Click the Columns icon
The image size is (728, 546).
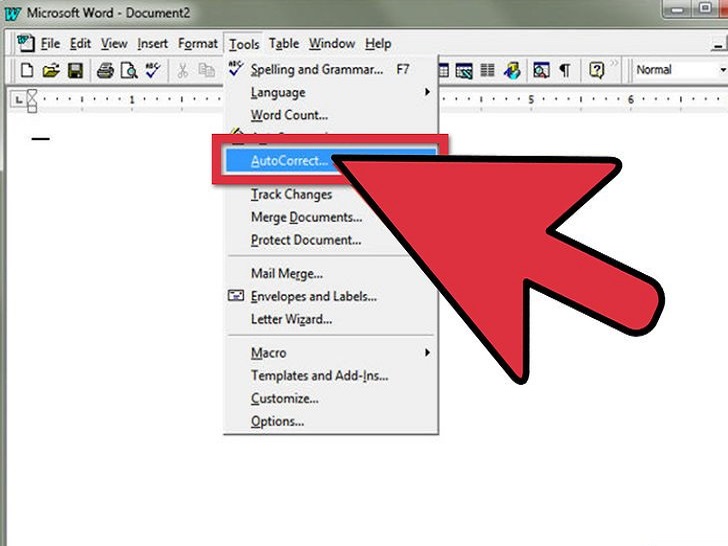(x=488, y=71)
